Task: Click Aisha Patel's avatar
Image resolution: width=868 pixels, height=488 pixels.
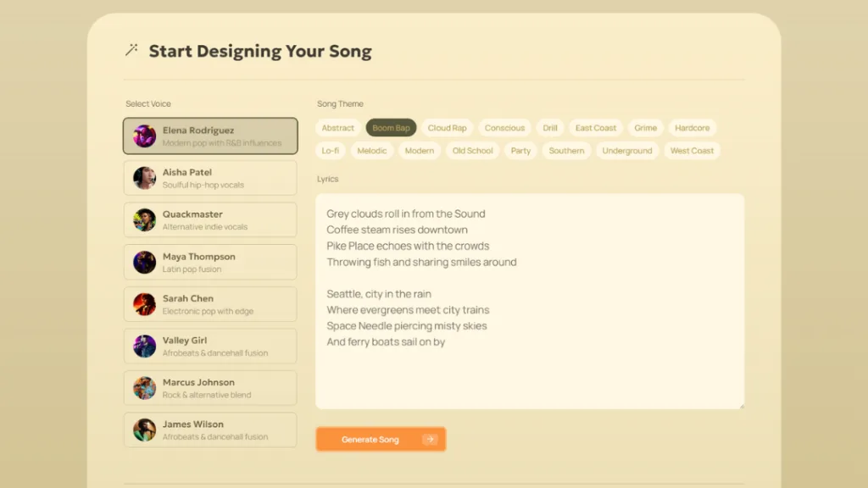Action: [x=144, y=178]
